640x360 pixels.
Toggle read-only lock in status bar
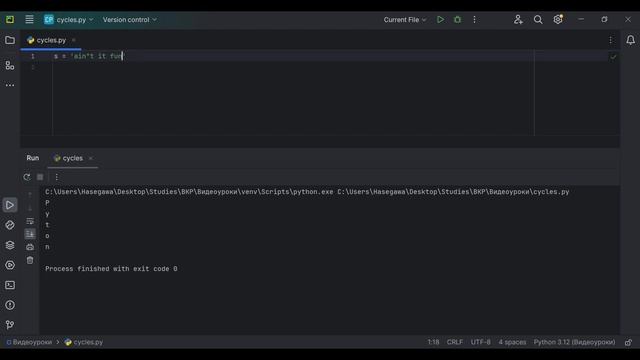[628, 342]
